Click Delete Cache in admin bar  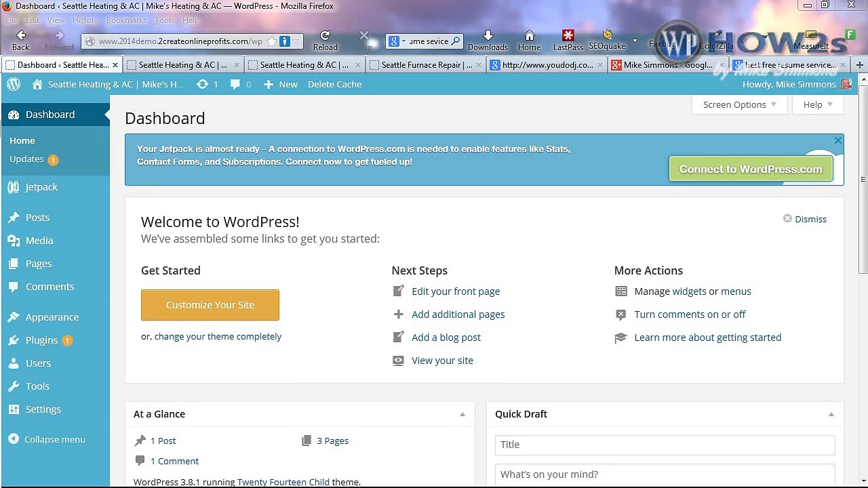334,84
